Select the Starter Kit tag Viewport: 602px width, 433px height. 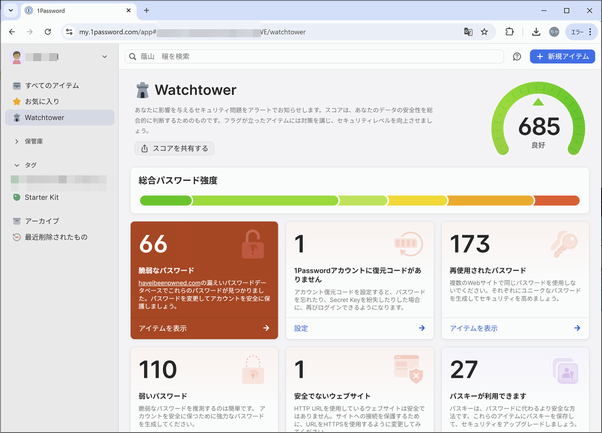[42, 197]
